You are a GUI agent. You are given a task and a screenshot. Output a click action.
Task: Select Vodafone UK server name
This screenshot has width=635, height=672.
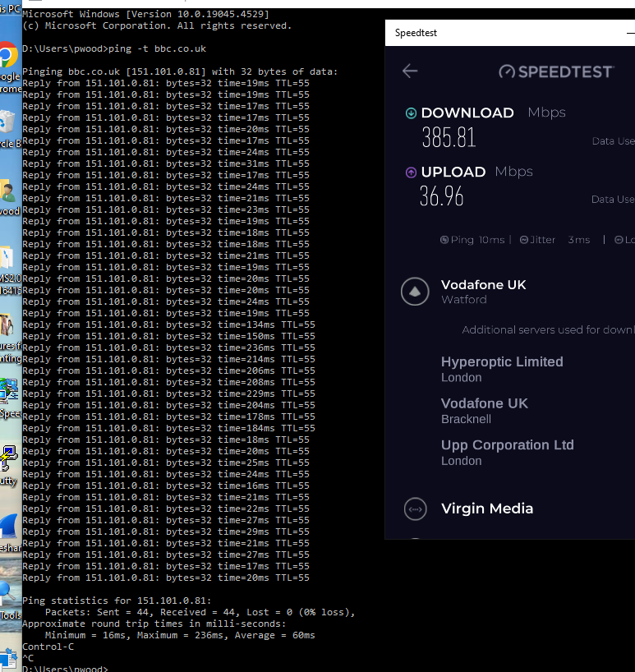click(x=483, y=285)
